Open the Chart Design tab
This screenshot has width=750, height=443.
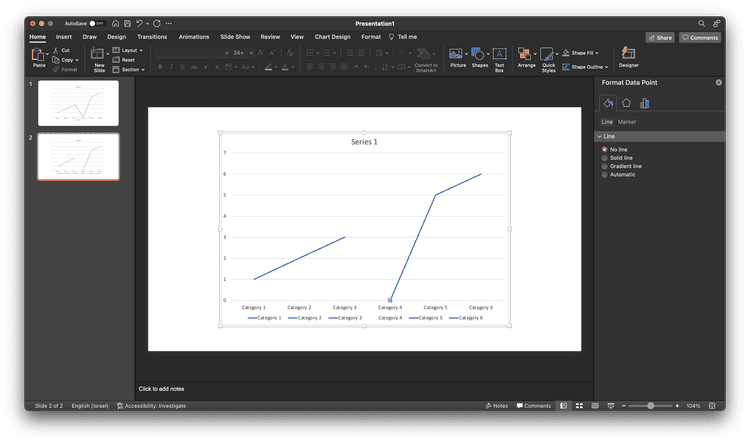(332, 37)
